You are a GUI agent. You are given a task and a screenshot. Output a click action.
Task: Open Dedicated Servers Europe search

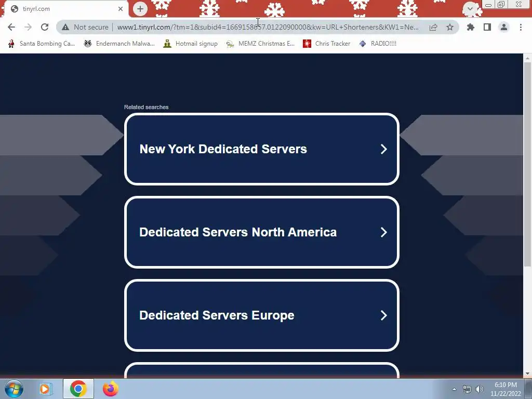pyautogui.click(x=262, y=315)
